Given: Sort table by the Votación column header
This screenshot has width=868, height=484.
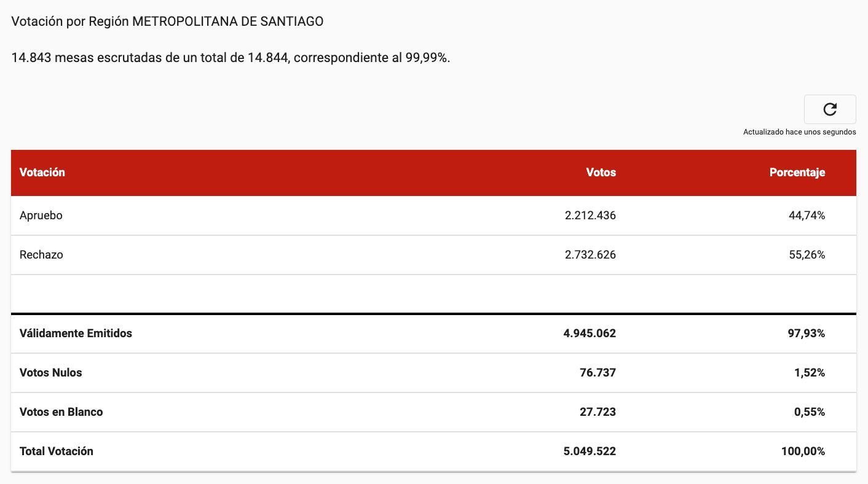Looking at the screenshot, I should pos(42,173).
